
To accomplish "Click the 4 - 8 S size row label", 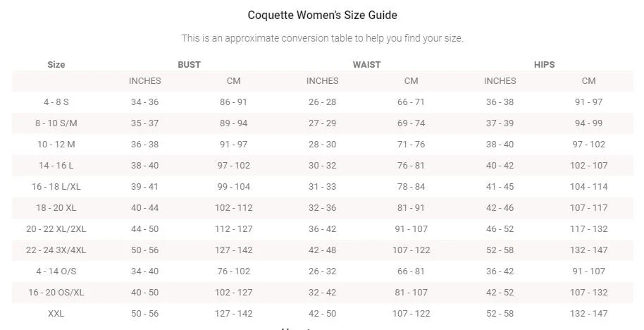I will (x=56, y=102).
